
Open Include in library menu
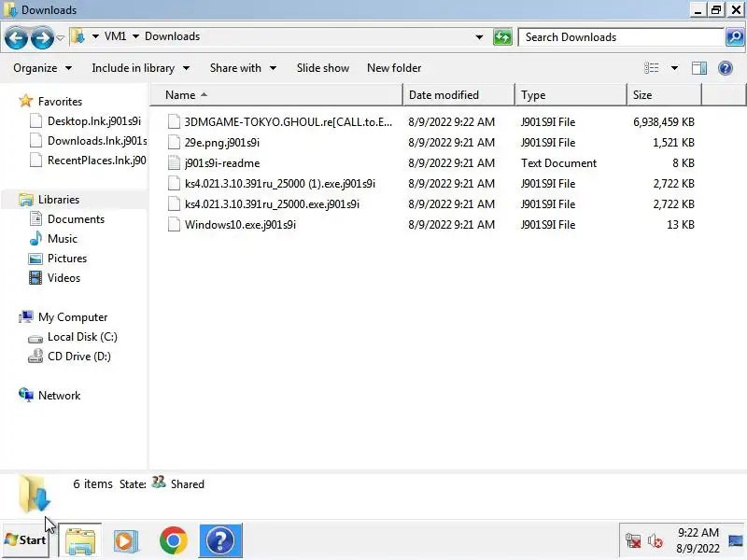pyautogui.click(x=141, y=68)
